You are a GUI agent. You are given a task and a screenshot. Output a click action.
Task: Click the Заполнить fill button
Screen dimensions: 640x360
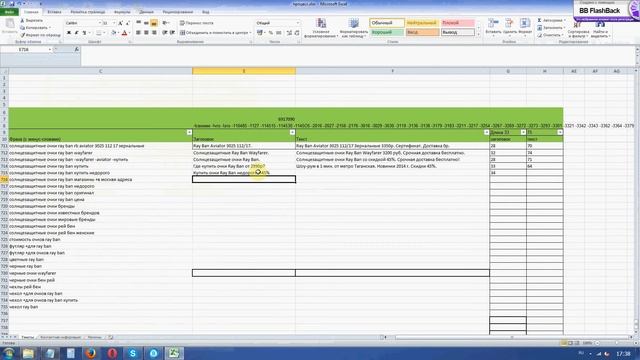tap(551, 28)
